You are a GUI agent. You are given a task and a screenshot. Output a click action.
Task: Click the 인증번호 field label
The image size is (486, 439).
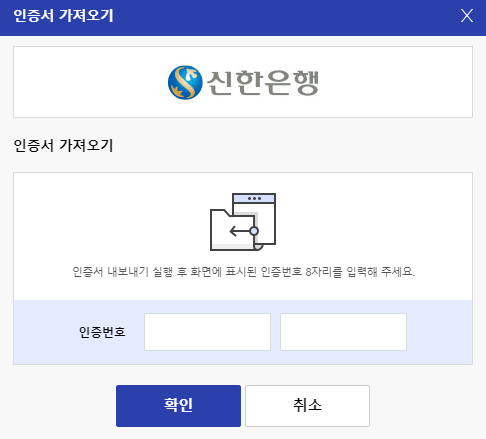102,332
